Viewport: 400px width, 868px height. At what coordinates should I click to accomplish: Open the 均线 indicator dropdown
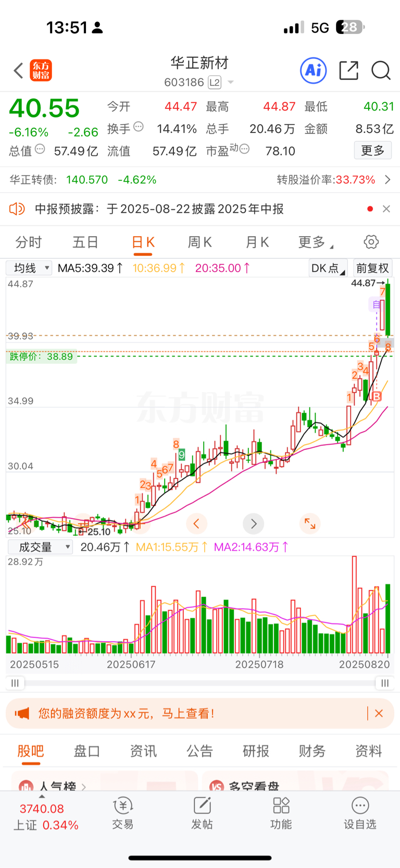coord(29,268)
